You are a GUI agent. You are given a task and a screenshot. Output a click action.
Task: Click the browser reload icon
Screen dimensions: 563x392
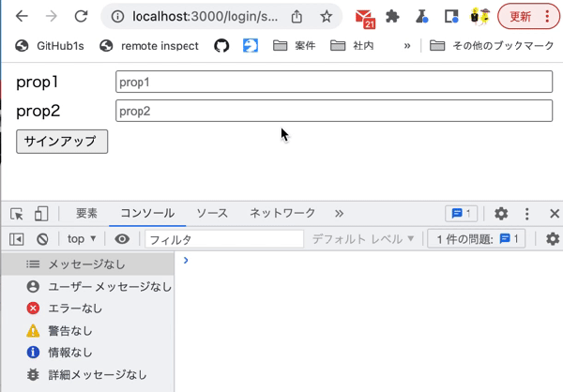coord(81,16)
